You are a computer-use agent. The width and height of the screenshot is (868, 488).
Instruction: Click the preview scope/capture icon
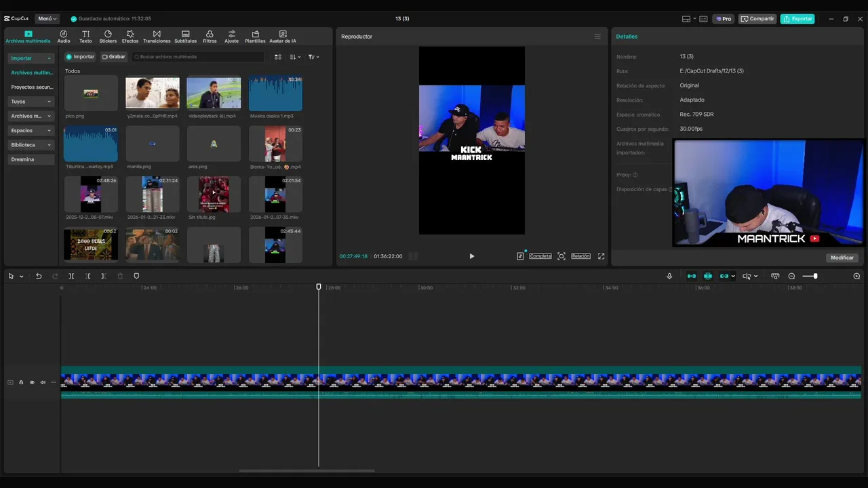(x=561, y=256)
